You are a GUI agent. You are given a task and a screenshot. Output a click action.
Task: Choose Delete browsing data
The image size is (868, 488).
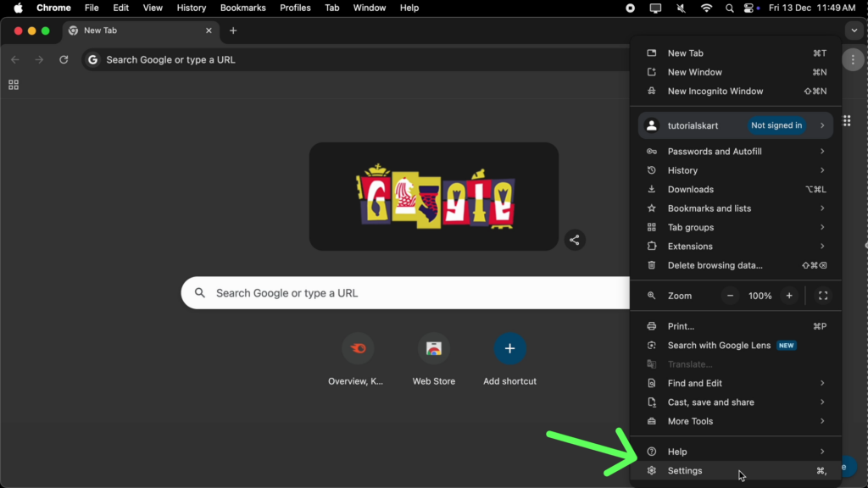coord(736,265)
